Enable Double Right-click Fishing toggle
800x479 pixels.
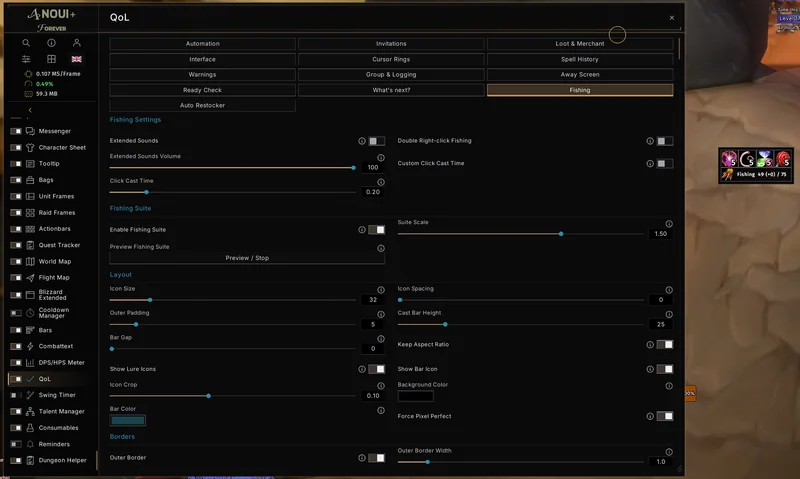coord(664,141)
